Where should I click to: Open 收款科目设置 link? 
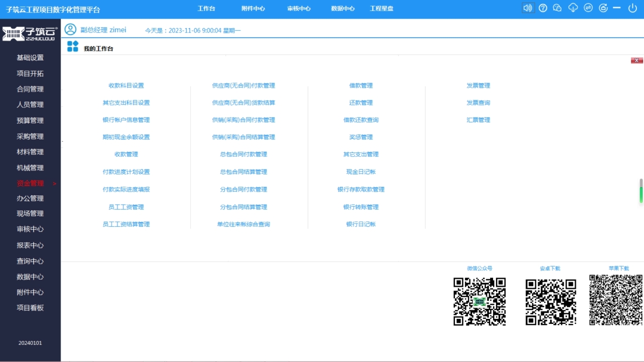click(126, 85)
